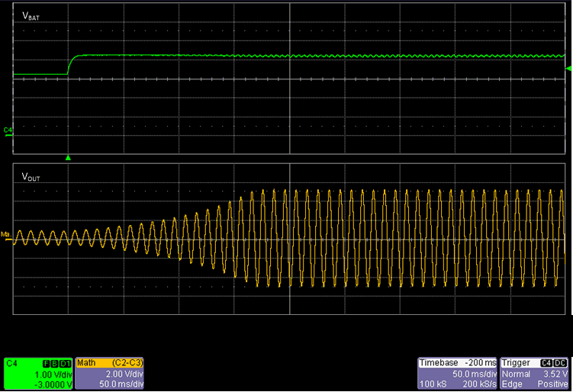
Task: Click the DC coupling badge in Trigger box
Action: coord(561,364)
